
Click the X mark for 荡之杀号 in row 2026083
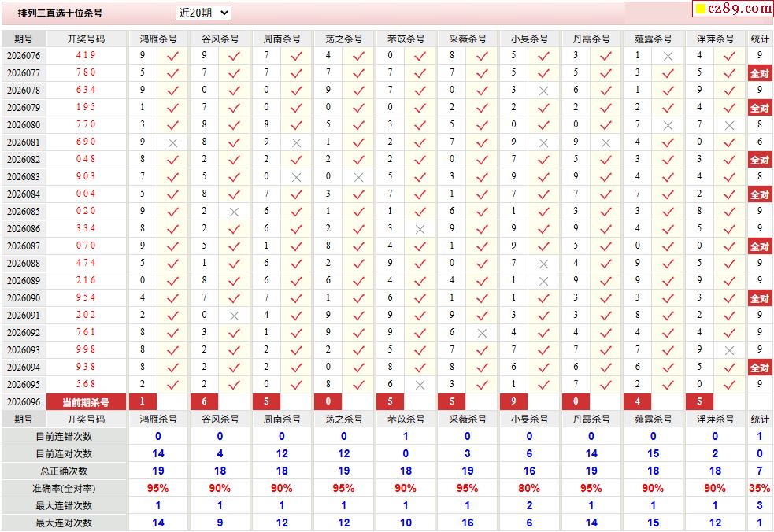359,177
